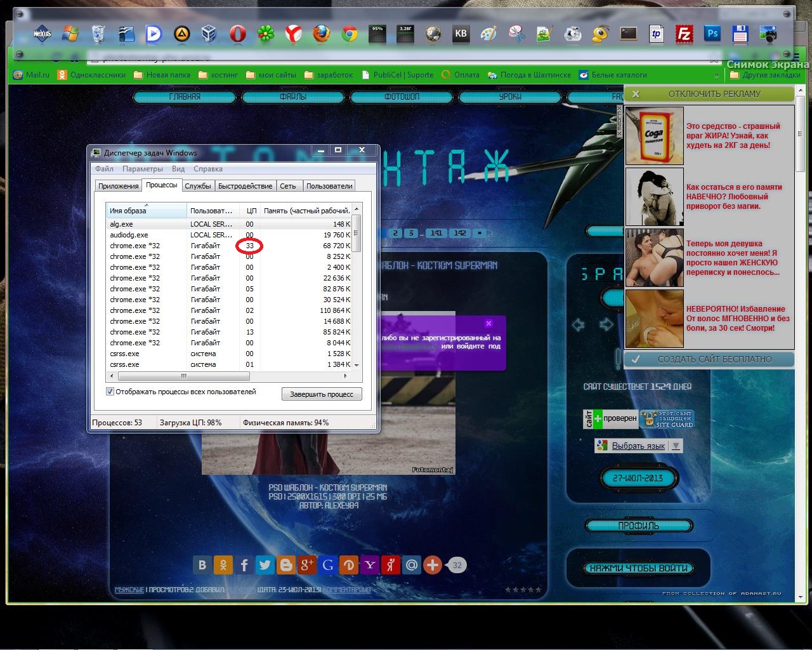The height and width of the screenshot is (650, 812).
Task: Open Mail.ru bookmark
Action: click(x=31, y=75)
